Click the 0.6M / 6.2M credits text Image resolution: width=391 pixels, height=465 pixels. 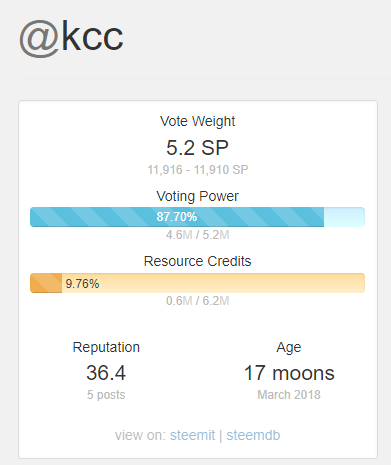coord(198,301)
